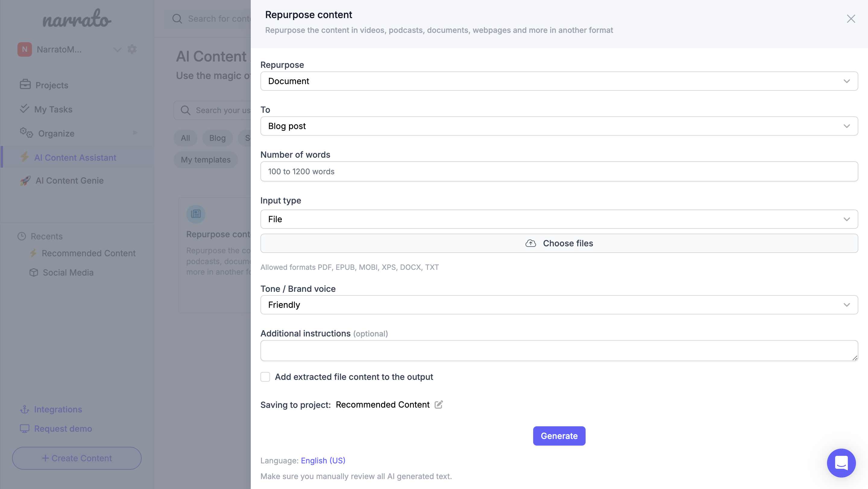Select the Blog filter chip
This screenshot has width=868, height=489.
217,138
